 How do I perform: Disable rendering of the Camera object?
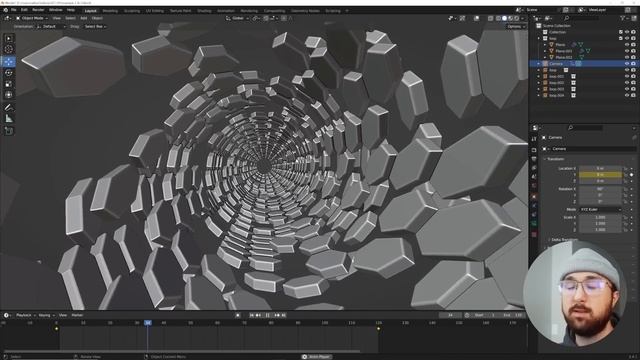point(633,64)
